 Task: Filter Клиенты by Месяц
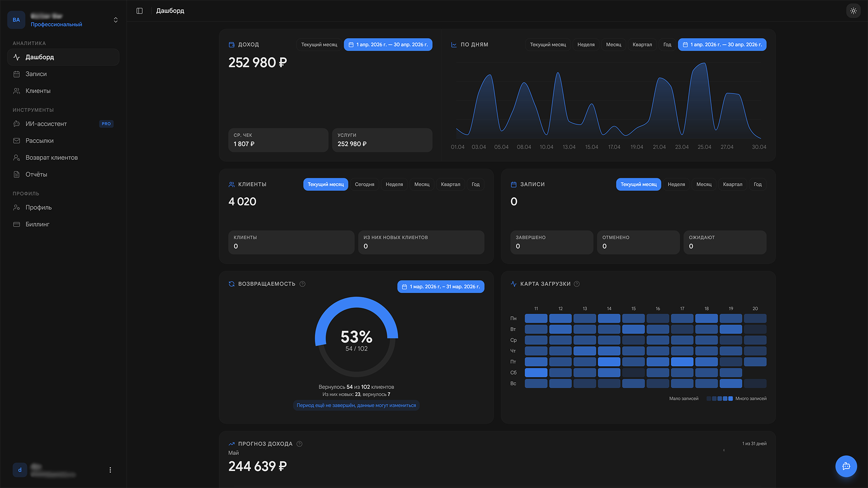point(422,184)
